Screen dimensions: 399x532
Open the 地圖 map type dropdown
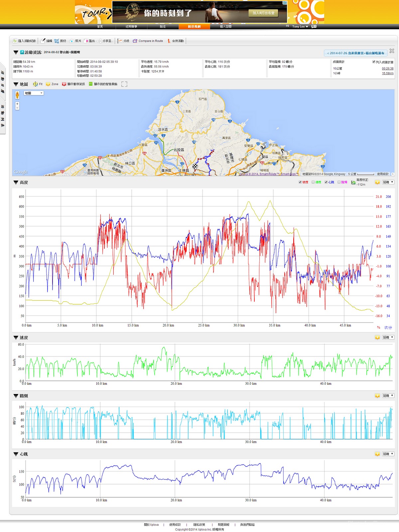34,93
